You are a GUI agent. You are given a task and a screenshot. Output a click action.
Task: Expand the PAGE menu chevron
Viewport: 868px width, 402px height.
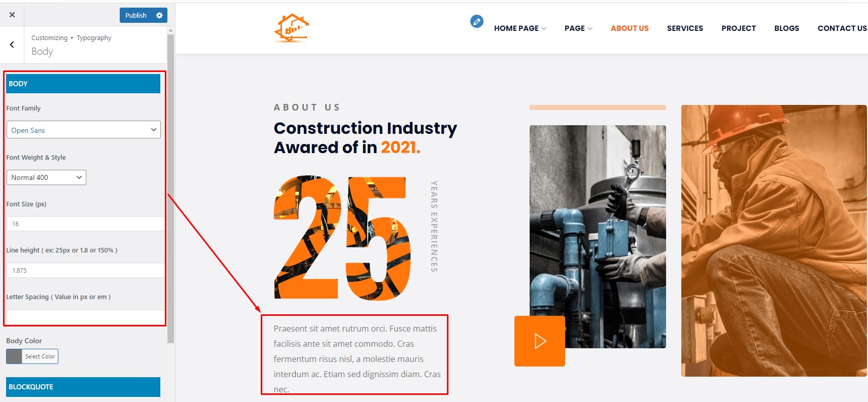pos(590,28)
